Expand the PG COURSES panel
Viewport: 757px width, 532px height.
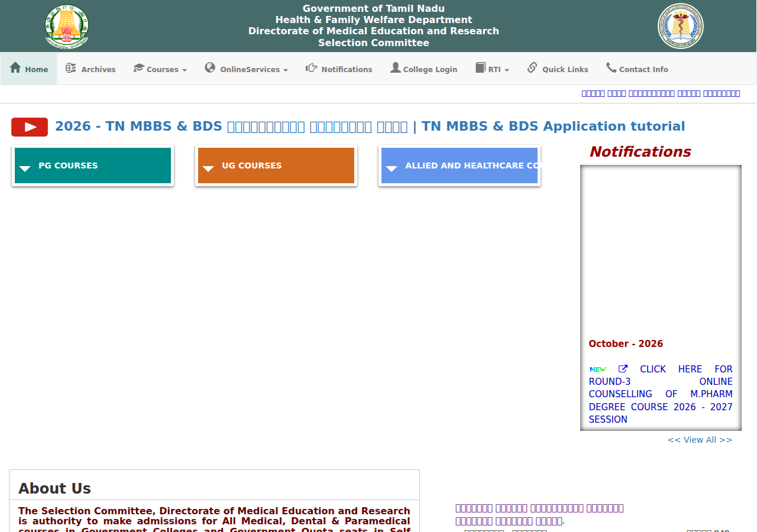93,166
